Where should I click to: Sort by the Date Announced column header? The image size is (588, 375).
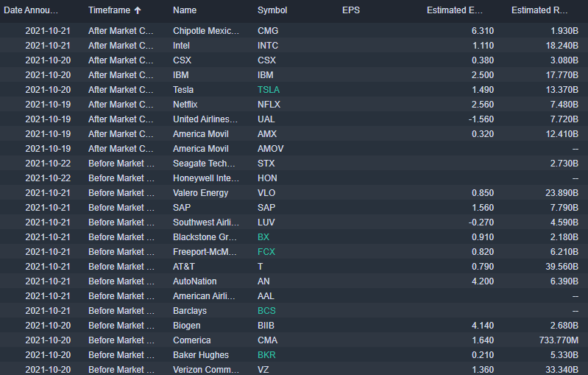[41, 10]
